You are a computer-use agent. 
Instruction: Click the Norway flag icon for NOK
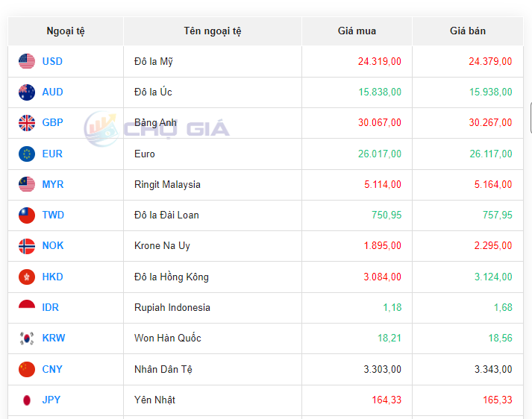pyautogui.click(x=27, y=246)
